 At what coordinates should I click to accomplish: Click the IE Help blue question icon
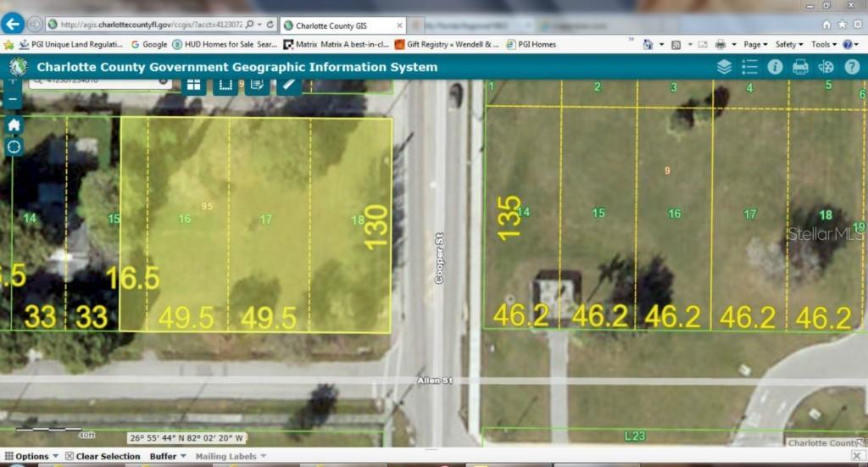point(848,44)
